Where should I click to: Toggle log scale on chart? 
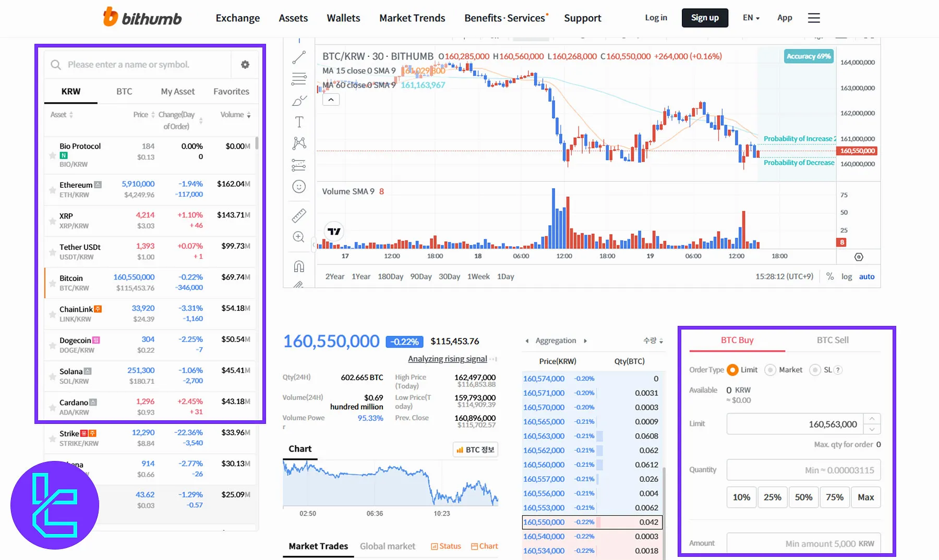point(847,277)
